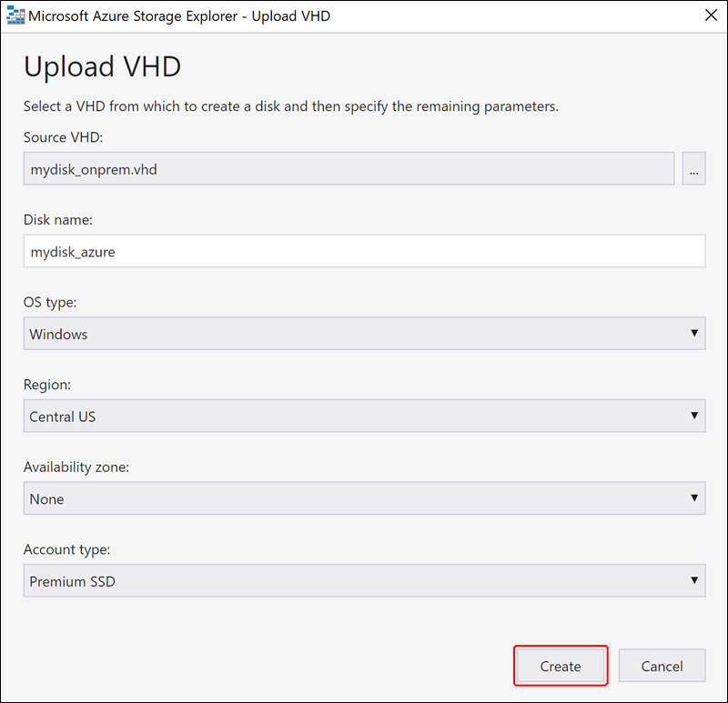The height and width of the screenshot is (703, 728).
Task: Focus the Disk name field containing mydisk_azure
Action: pyautogui.click(x=365, y=251)
